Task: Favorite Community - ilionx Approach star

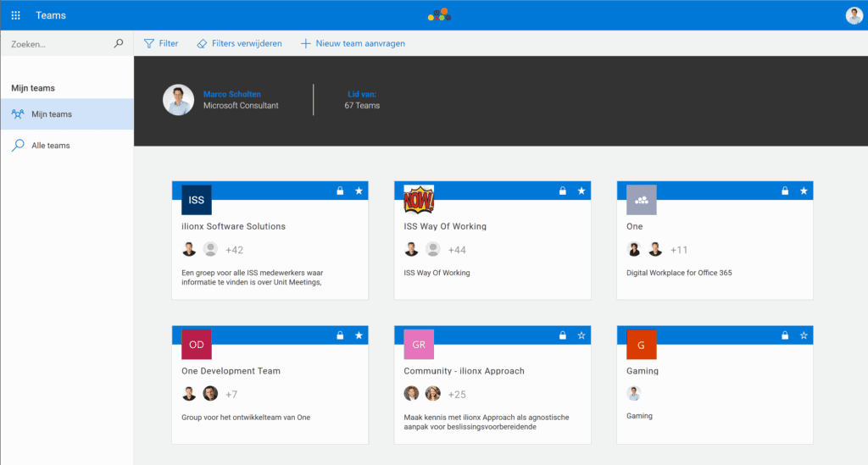Action: click(581, 335)
